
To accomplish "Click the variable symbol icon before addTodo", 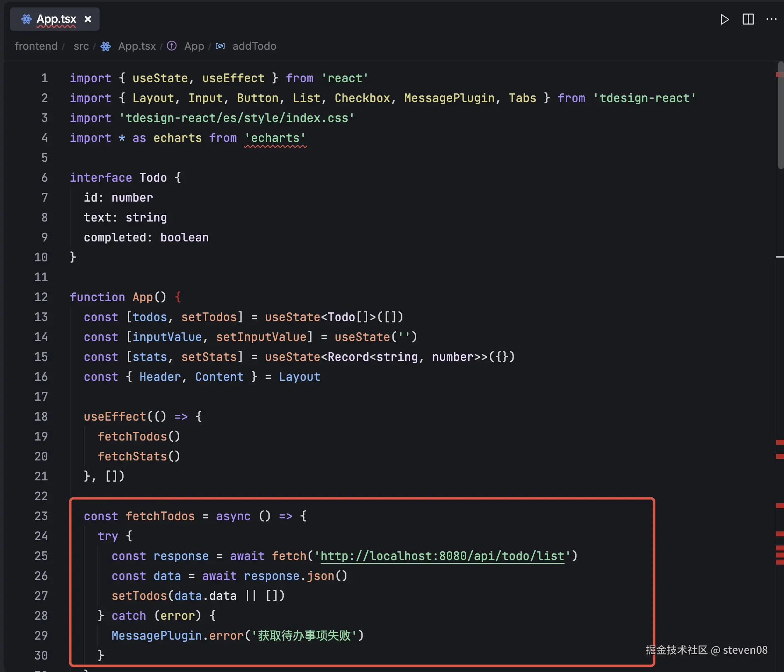I will pyautogui.click(x=220, y=46).
